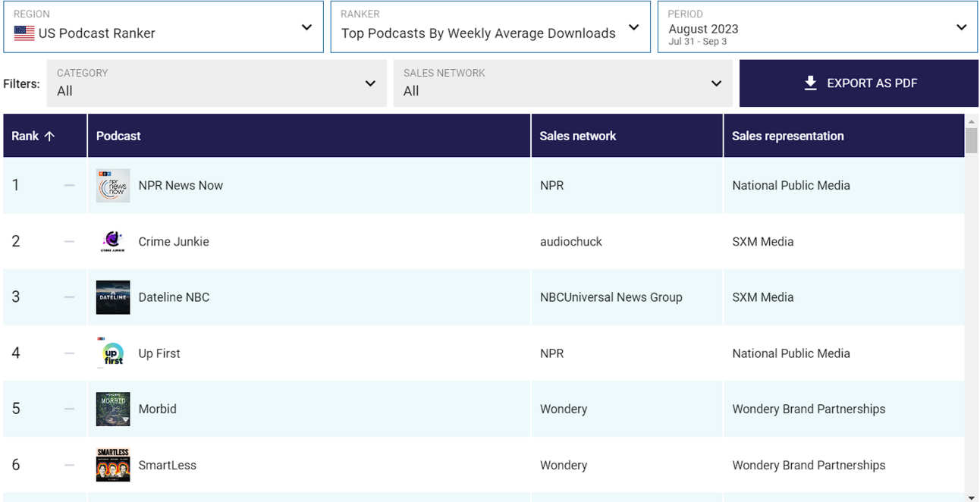Click the Export As PDF button
Image resolution: width=980 pixels, height=502 pixels.
pyautogui.click(x=859, y=83)
